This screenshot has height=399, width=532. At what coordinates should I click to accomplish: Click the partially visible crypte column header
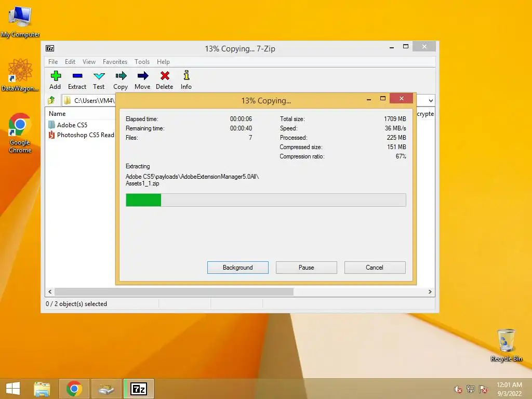pos(425,114)
